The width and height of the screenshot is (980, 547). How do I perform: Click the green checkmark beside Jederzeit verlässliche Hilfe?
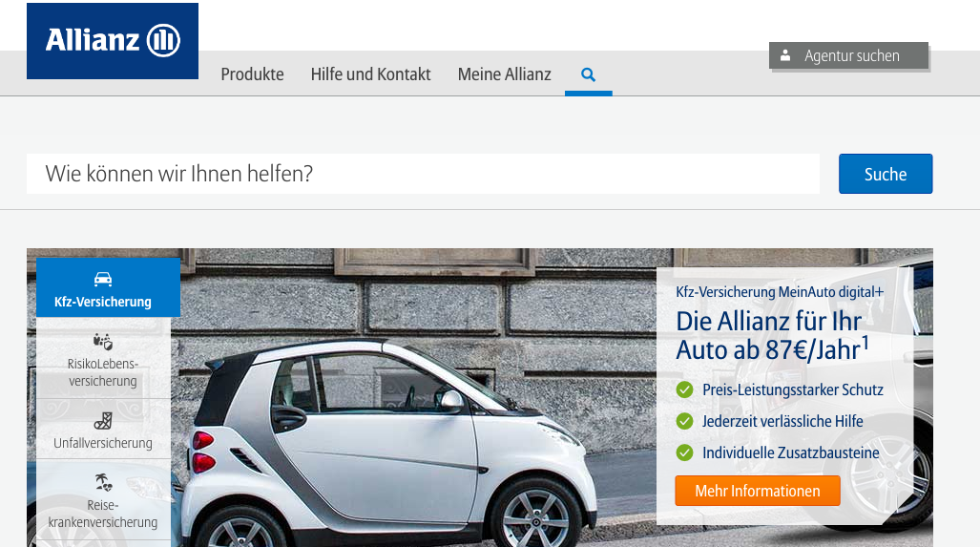point(684,421)
